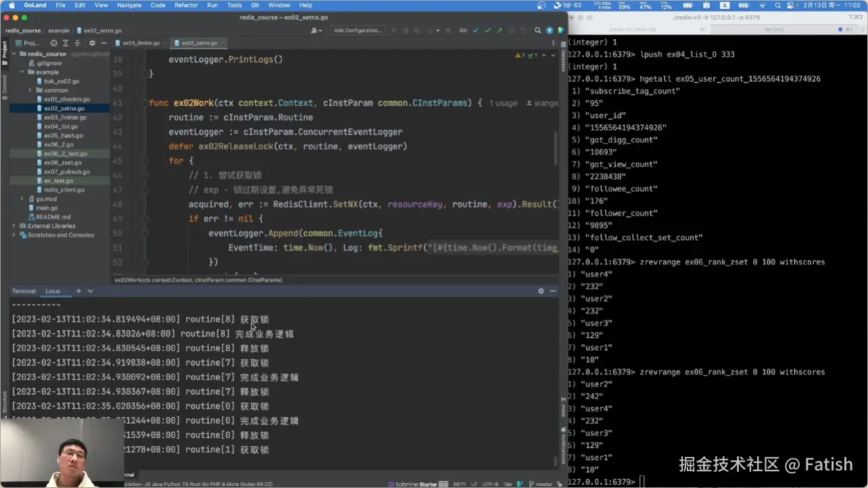Click the date and time in macOS menu bar
Screen dimensions: 868x488
tap(831, 5)
